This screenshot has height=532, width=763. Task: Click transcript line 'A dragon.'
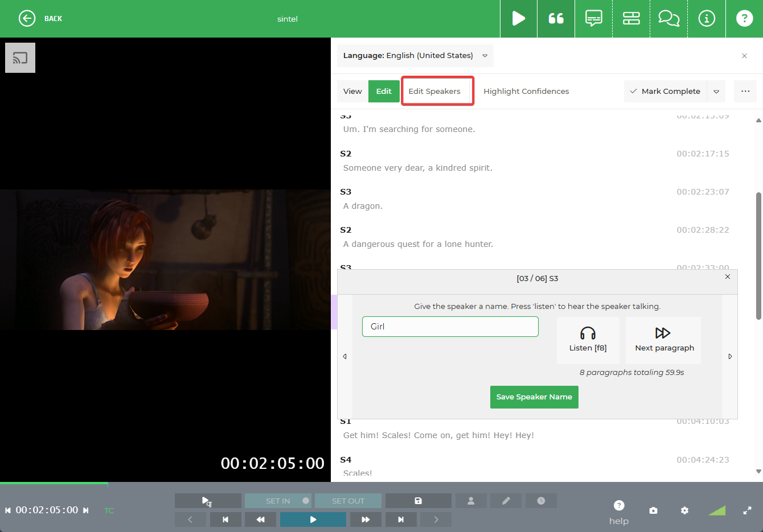point(363,206)
